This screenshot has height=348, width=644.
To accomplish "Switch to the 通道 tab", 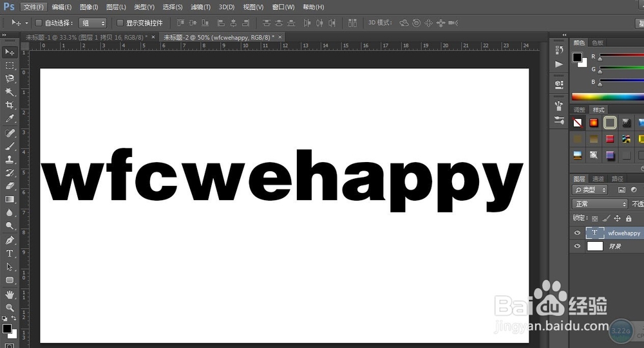I will pyautogui.click(x=598, y=179).
